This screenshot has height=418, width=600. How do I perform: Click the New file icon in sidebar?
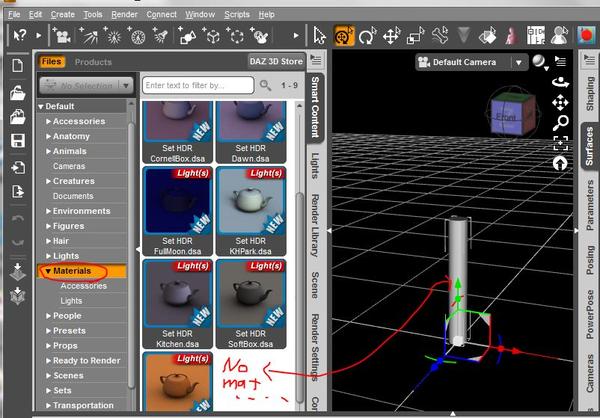[18, 65]
